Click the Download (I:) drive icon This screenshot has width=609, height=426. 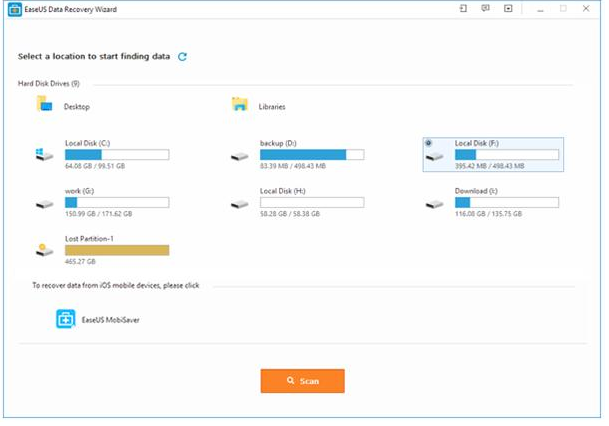(x=434, y=203)
